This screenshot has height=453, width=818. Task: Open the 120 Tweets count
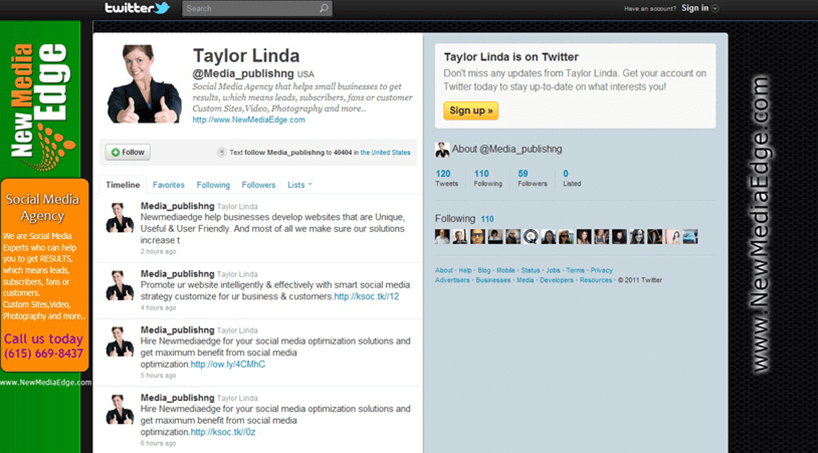click(x=446, y=178)
